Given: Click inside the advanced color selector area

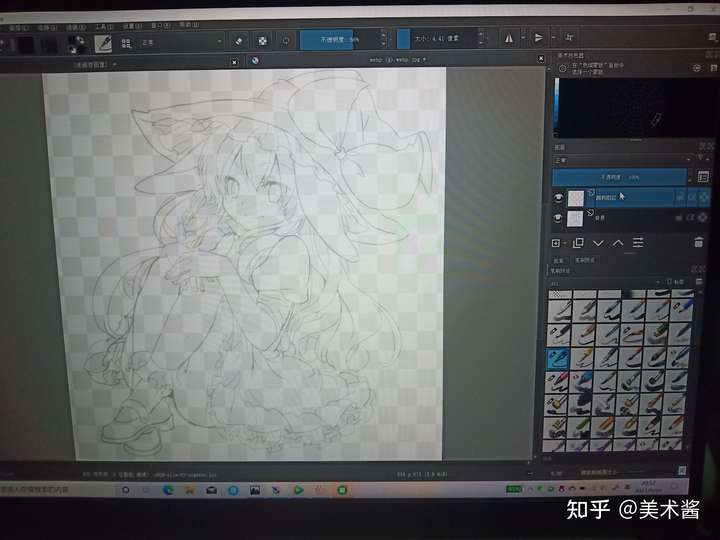Looking at the screenshot, I should (636, 108).
